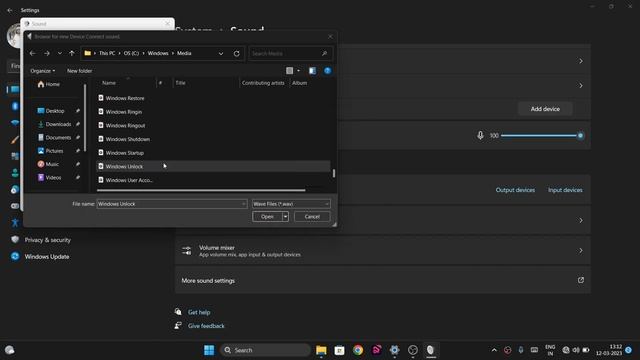Open the Windows Start menu

(x=209, y=350)
